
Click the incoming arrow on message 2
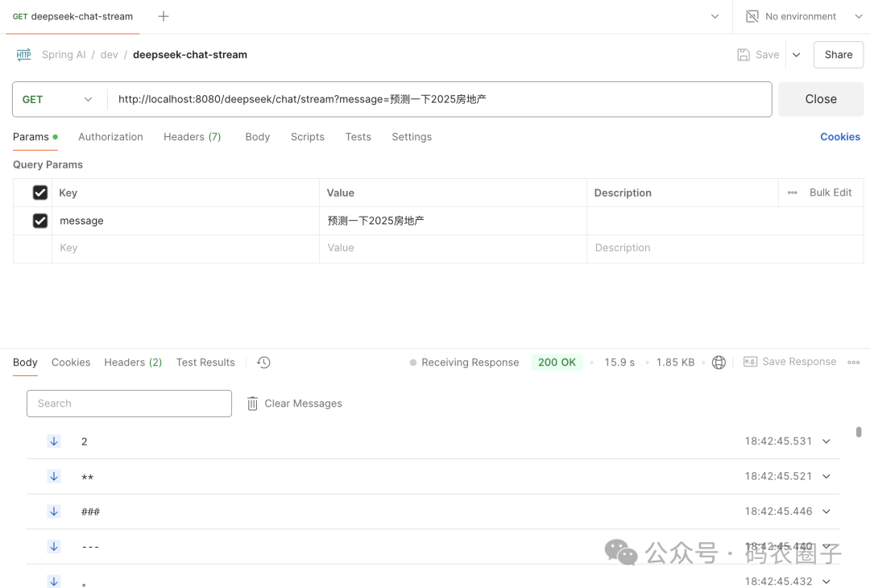pos(54,441)
